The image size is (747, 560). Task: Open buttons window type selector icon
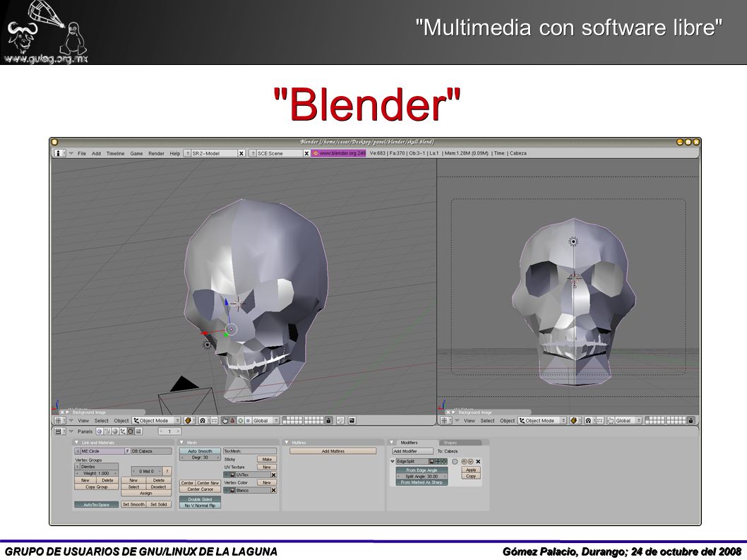pos(59,431)
